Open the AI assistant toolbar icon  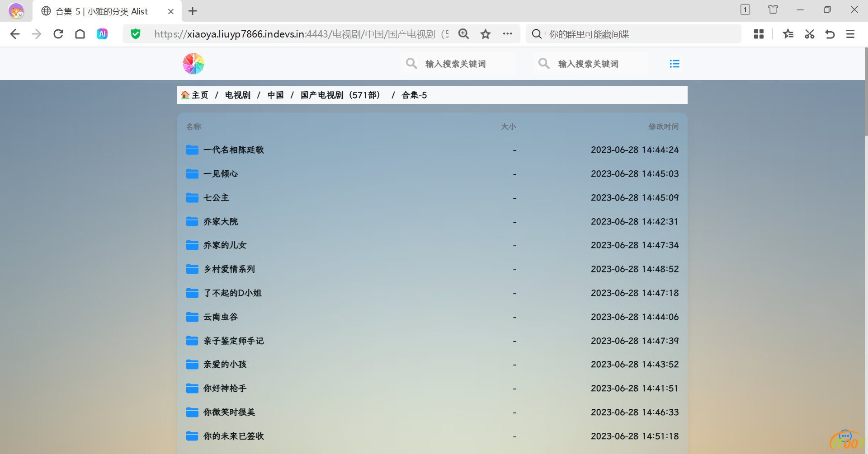(102, 34)
